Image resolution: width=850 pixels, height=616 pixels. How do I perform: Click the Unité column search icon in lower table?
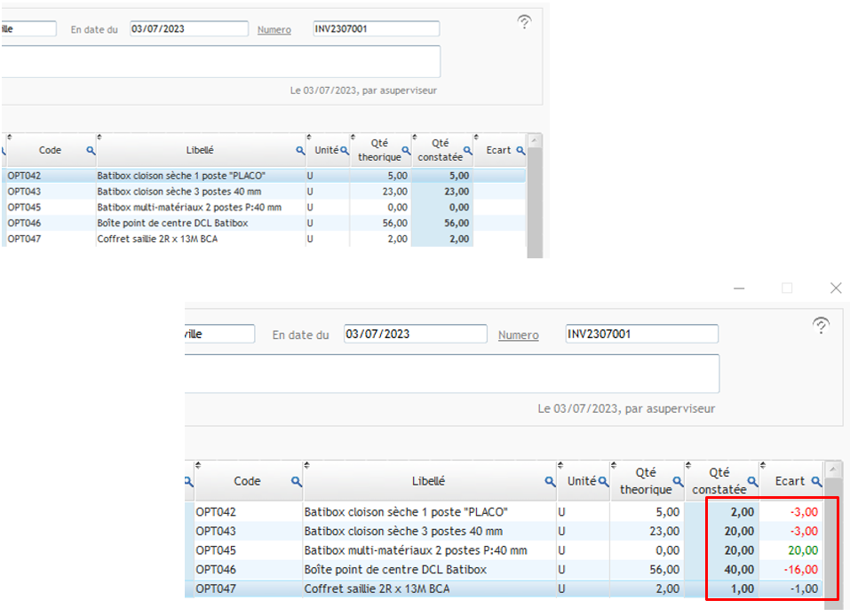point(604,481)
